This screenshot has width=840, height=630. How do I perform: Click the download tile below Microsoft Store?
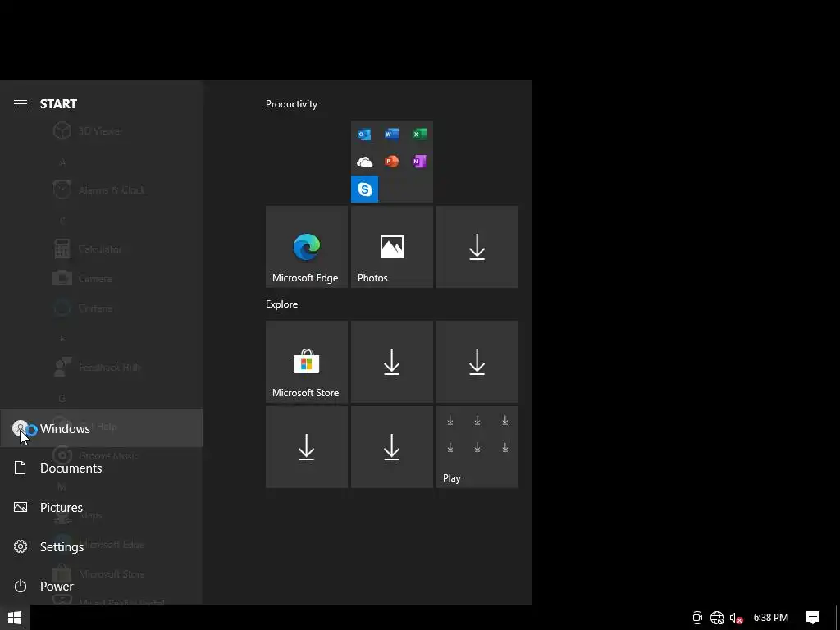307,447
